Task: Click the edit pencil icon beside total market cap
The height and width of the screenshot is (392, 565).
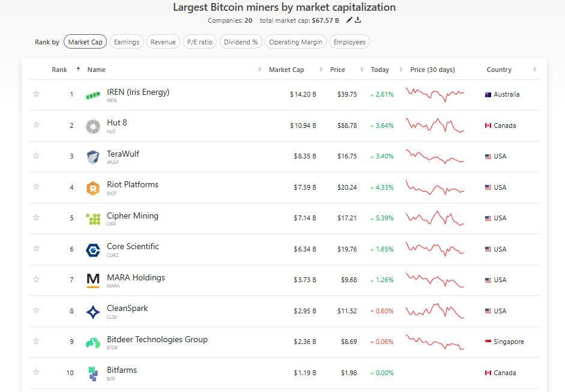Action: click(x=349, y=20)
